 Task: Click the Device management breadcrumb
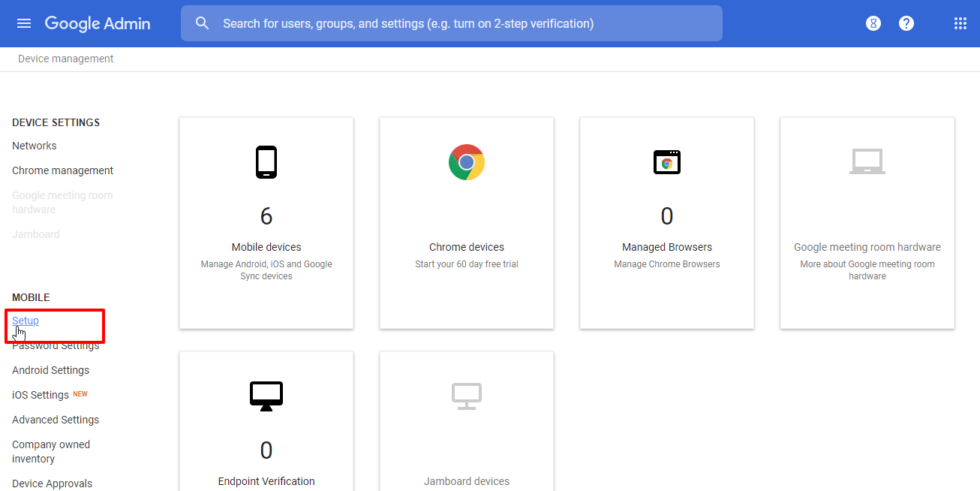pyautogui.click(x=66, y=59)
